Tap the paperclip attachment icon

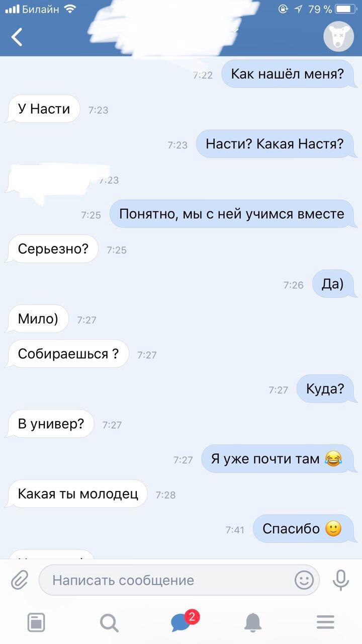click(x=20, y=580)
